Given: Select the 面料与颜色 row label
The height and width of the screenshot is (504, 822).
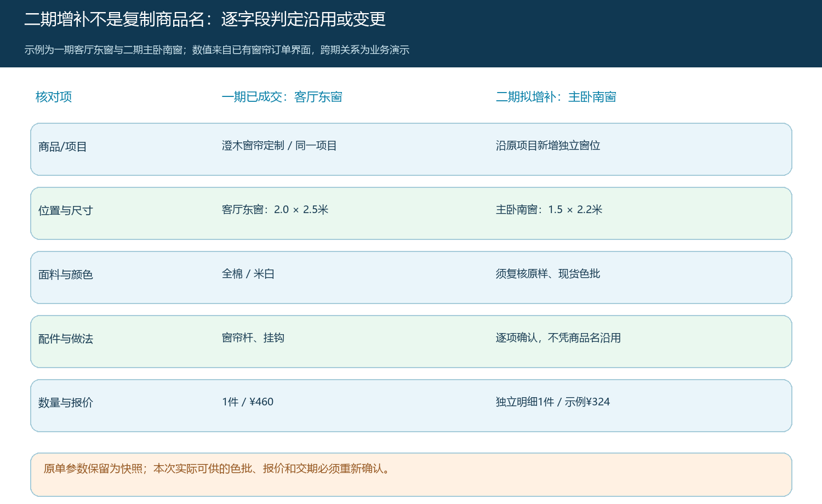Looking at the screenshot, I should 66,275.
